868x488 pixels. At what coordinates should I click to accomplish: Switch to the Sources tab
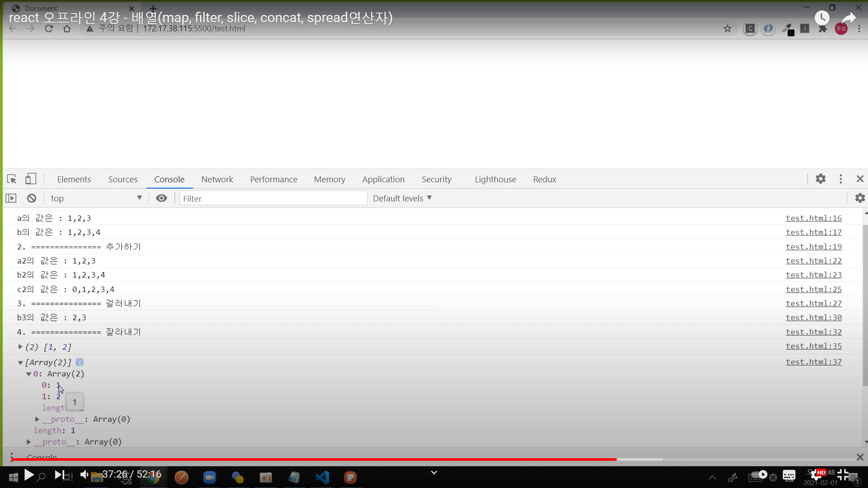(x=123, y=179)
